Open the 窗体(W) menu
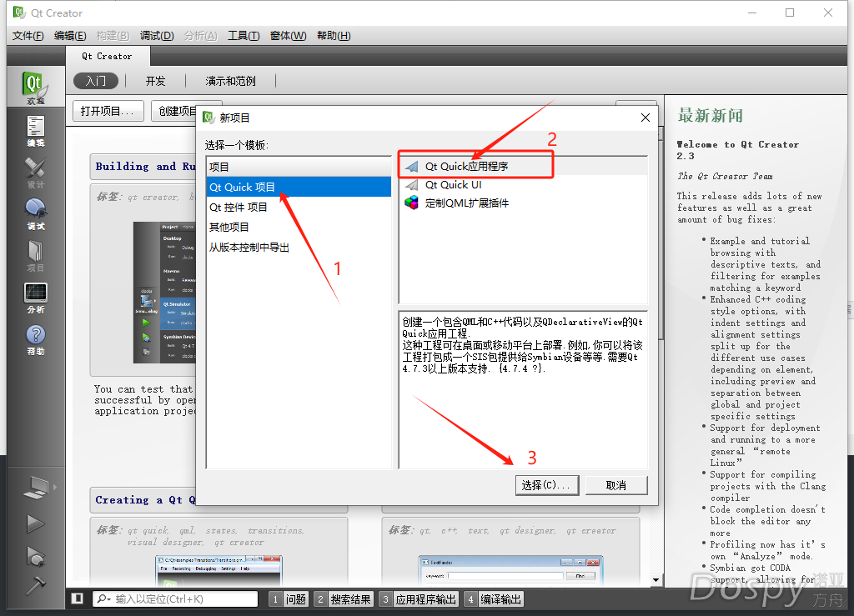 tap(288, 36)
